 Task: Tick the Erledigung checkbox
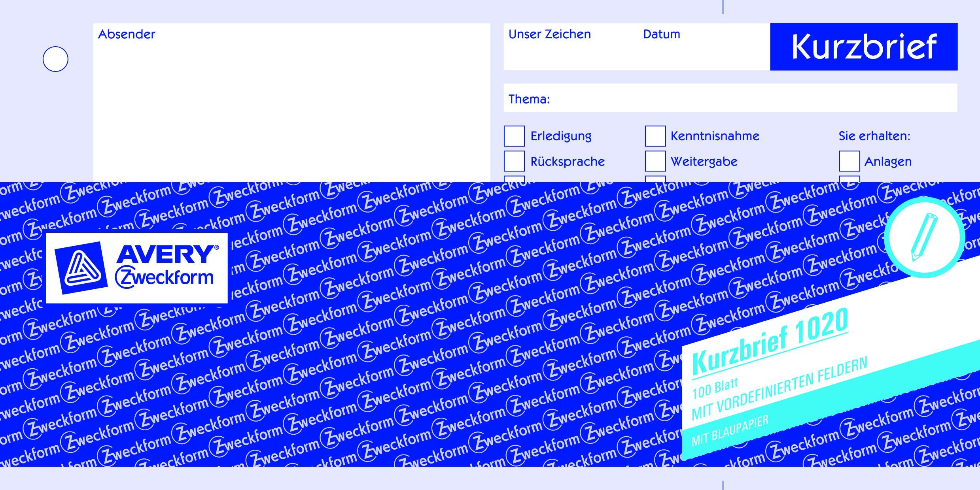pos(514,136)
